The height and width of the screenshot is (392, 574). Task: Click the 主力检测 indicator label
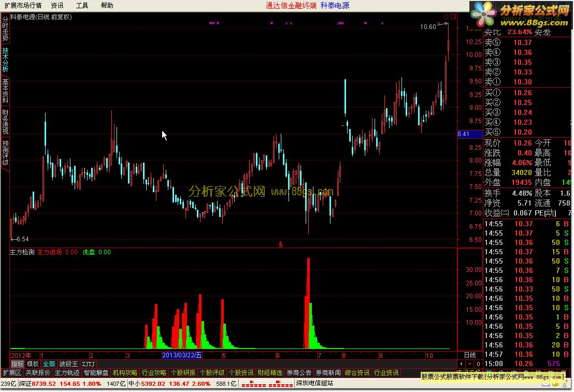tap(22, 252)
